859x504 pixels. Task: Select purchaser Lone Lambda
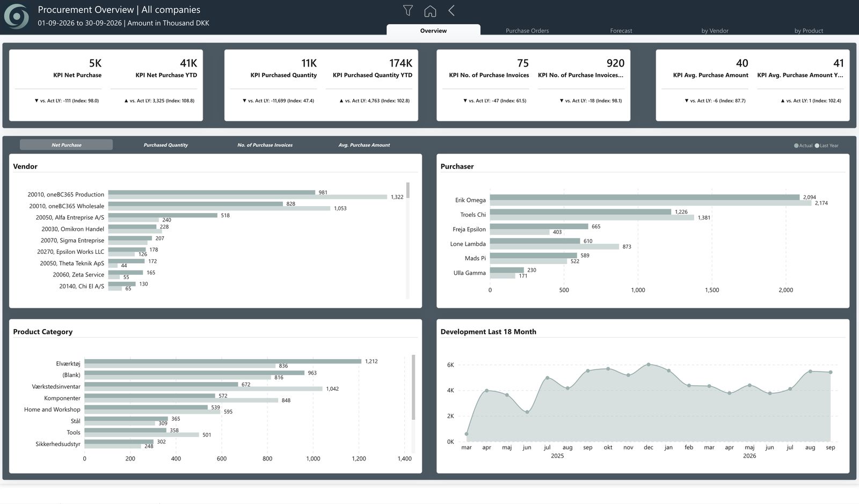468,244
